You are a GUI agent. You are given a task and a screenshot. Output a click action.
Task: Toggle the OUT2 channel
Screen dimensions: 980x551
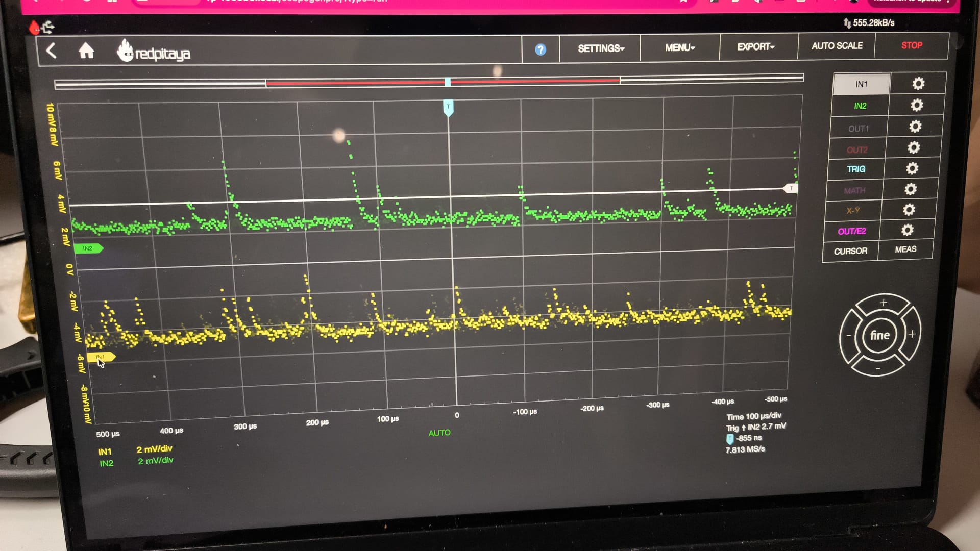pyautogui.click(x=857, y=150)
